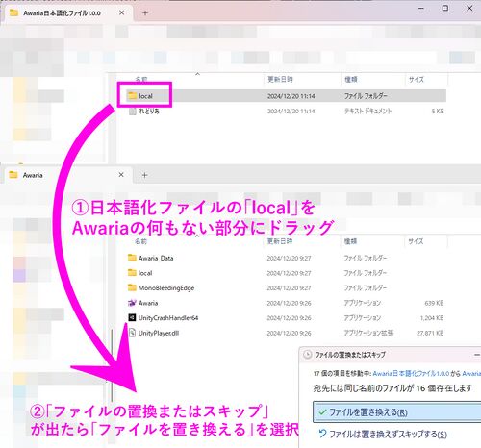Open the Awaria destination link in dialog
This screenshot has width=481, height=448.
[471, 373]
